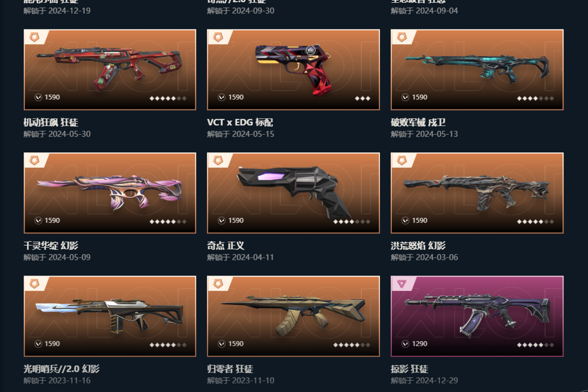The width and height of the screenshot is (588, 392).
Task: Click the 光明哨兵//2.0 幻影 skin title
Action: coord(62,369)
